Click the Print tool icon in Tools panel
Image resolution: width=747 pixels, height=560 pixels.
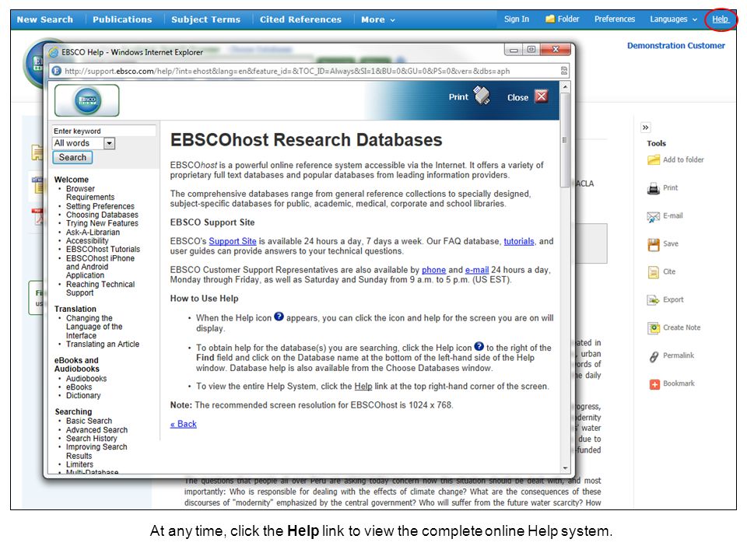653,188
